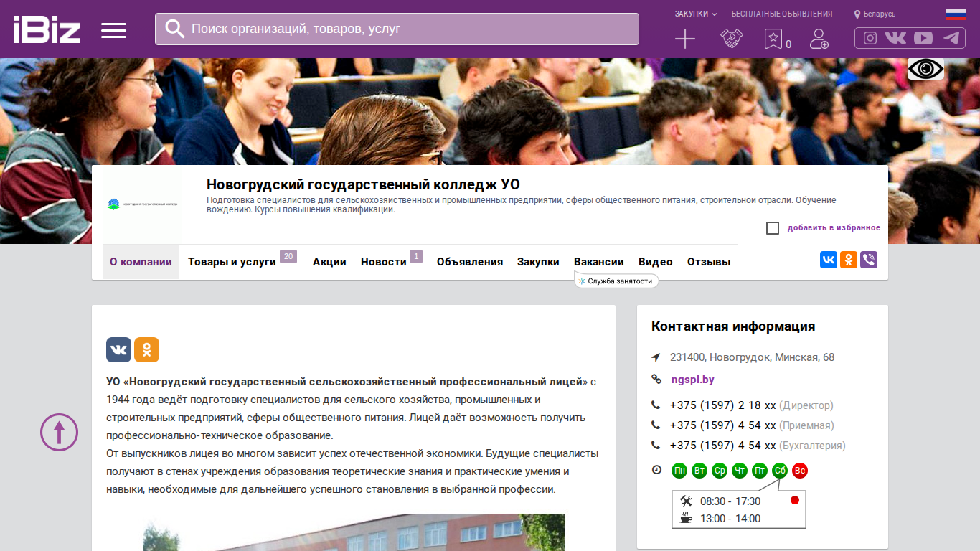
Task: Click break time '13:00 - 14:00'
Action: [730, 519]
